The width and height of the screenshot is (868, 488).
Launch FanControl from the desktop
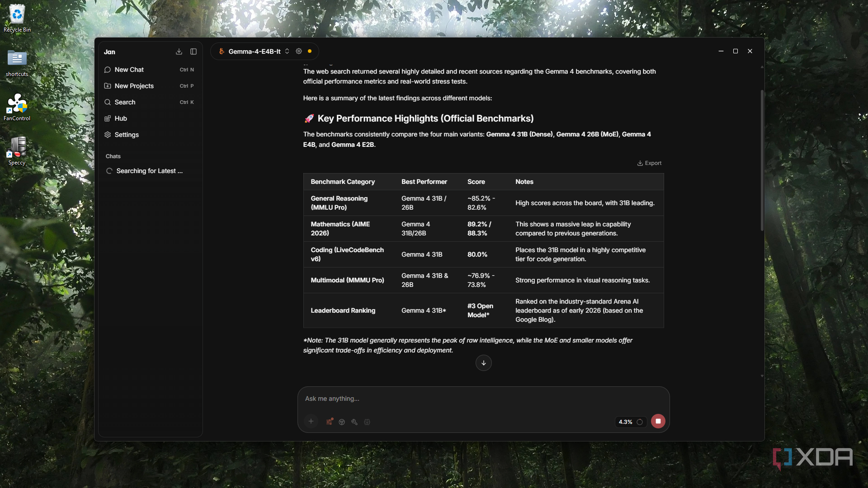[17, 107]
